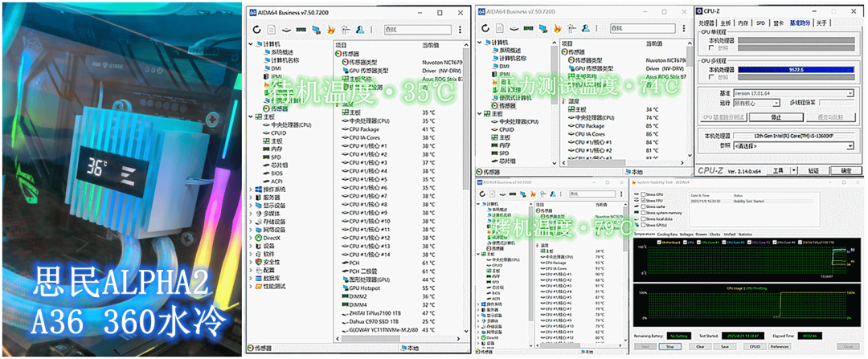This screenshot has width=868, height=359.
Task: Open 工具 dropdown arrow in CPU-Z
Action: click(794, 171)
